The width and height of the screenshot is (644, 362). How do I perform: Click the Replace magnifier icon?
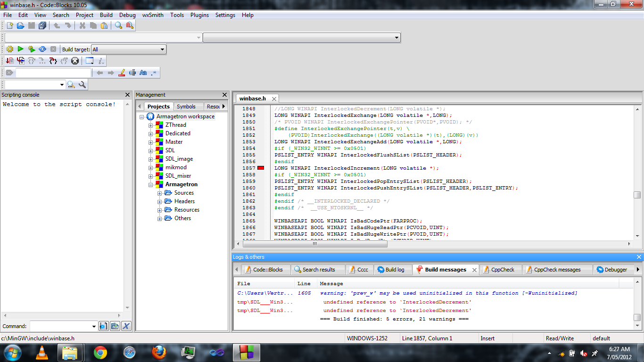pyautogui.click(x=129, y=25)
